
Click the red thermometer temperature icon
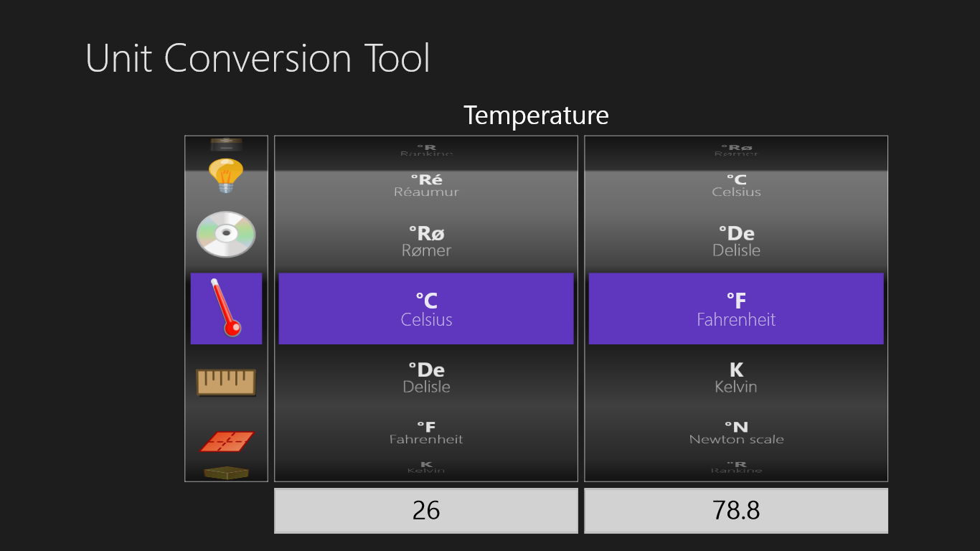coord(226,309)
